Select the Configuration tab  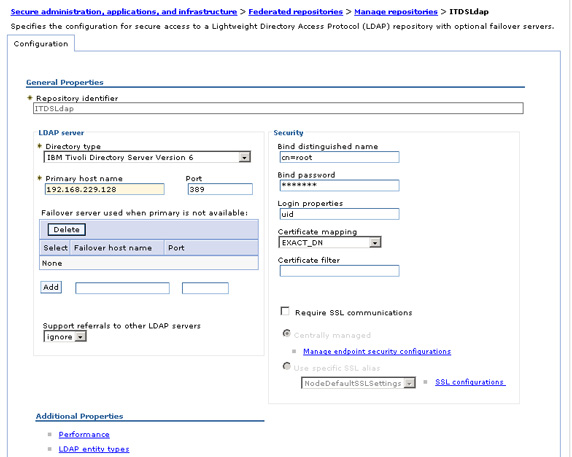41,44
